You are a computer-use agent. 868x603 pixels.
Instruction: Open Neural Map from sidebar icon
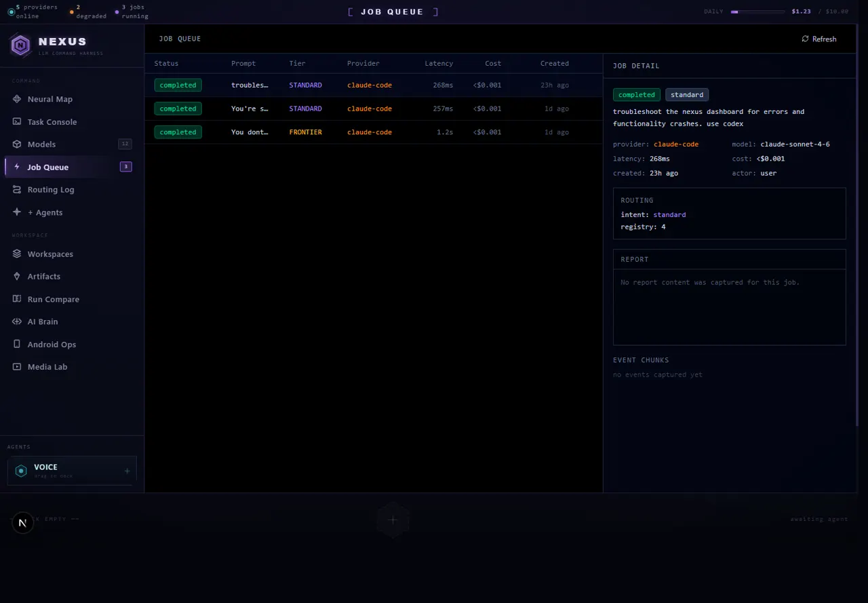coord(17,99)
